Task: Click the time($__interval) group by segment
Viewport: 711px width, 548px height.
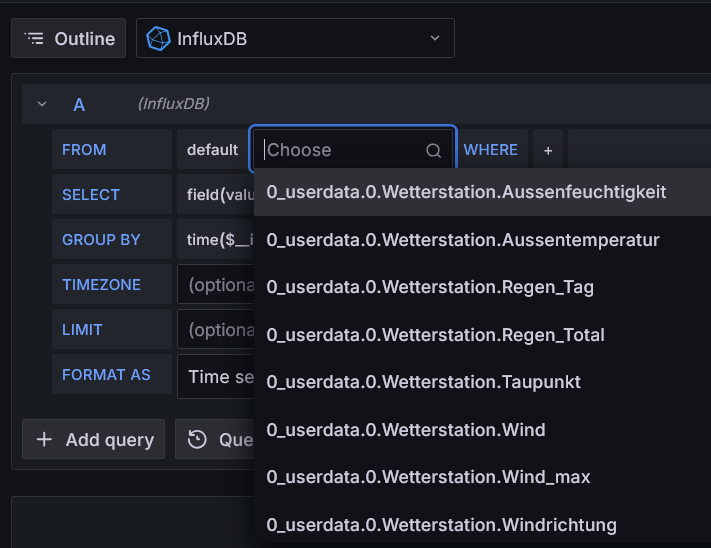Action: point(216,239)
